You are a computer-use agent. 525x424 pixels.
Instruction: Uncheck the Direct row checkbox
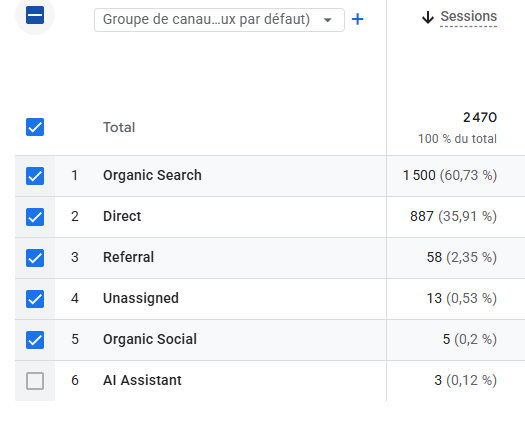coord(35,217)
